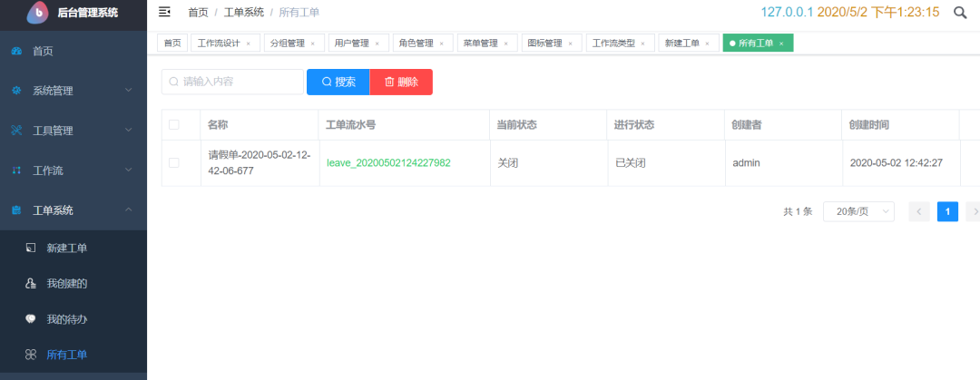
Task: Close the 分组管理 tab
Action: coord(312,44)
